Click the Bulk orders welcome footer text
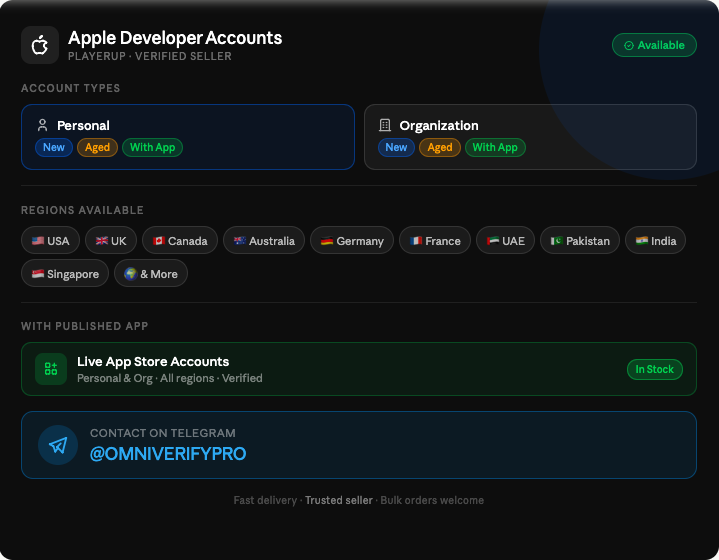Image resolution: width=719 pixels, height=560 pixels. pyautogui.click(x=432, y=500)
